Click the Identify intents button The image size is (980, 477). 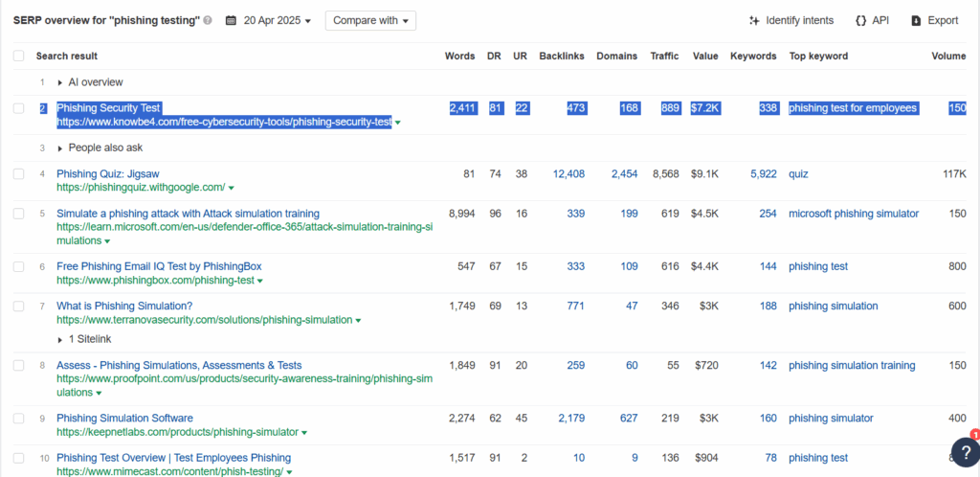point(791,21)
